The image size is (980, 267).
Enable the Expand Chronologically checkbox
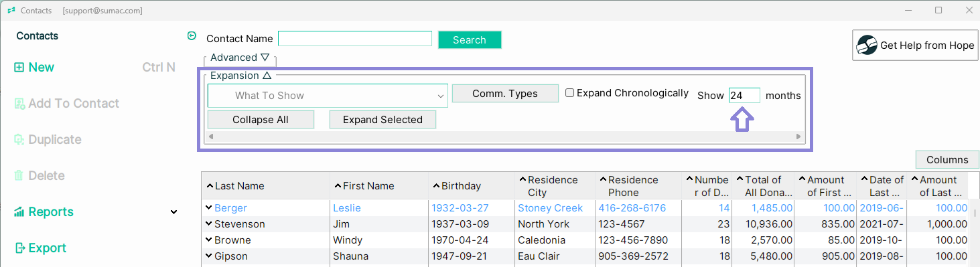click(x=569, y=93)
